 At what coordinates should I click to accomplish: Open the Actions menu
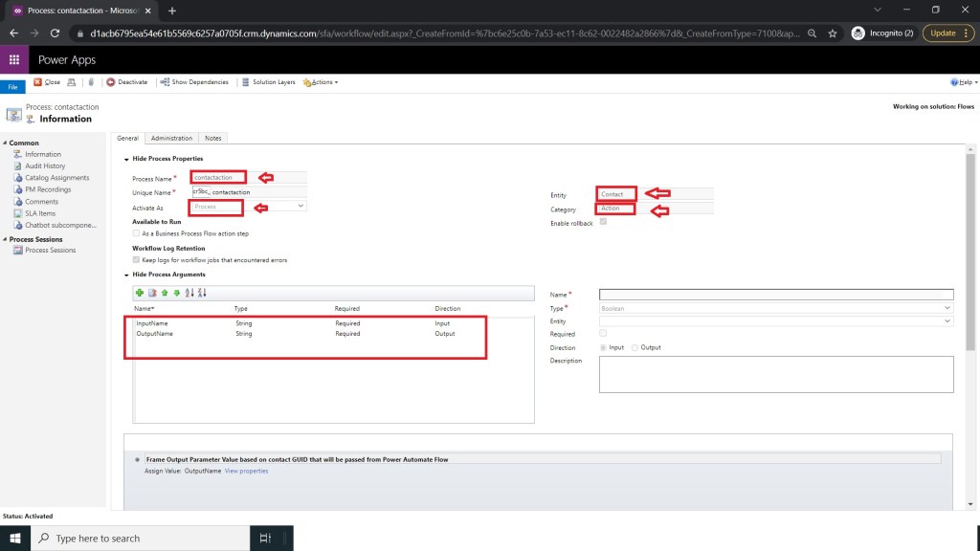321,82
